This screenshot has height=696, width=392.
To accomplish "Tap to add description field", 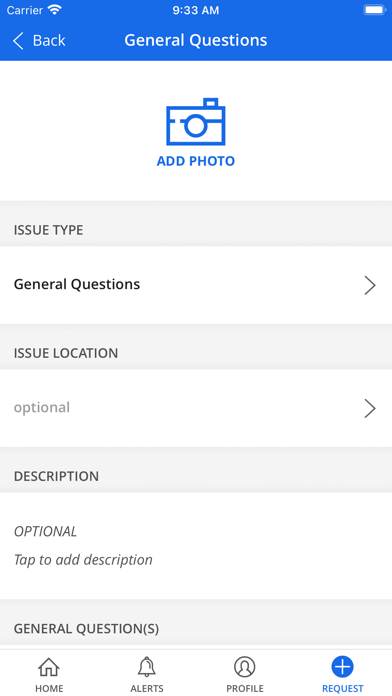I will (x=196, y=546).
